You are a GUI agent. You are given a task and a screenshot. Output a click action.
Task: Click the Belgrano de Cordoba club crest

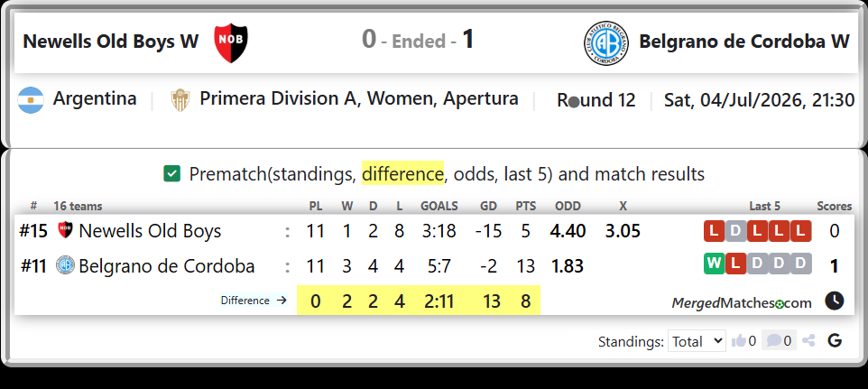pyautogui.click(x=606, y=43)
